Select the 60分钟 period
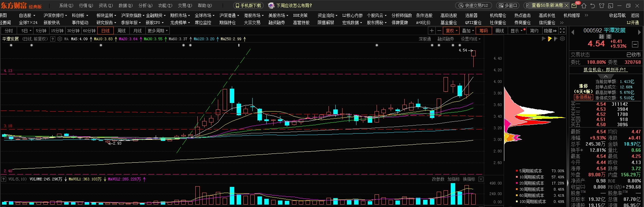This screenshot has height=207, width=644. 89,31
